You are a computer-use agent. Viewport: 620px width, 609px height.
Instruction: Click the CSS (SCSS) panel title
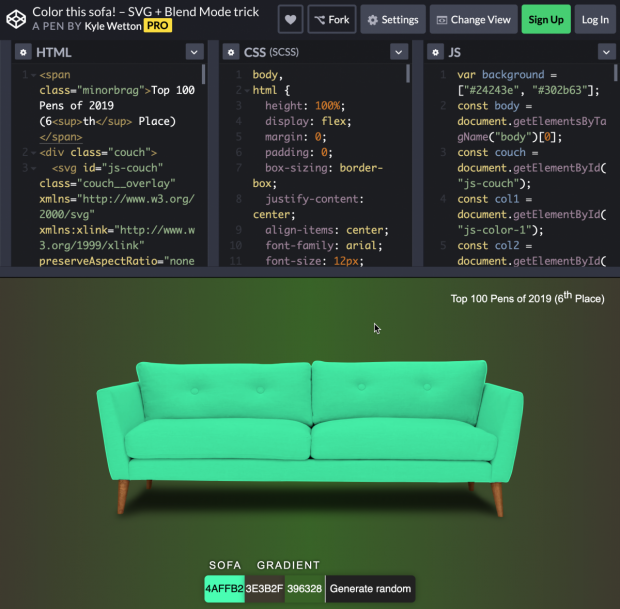[x=271, y=52]
